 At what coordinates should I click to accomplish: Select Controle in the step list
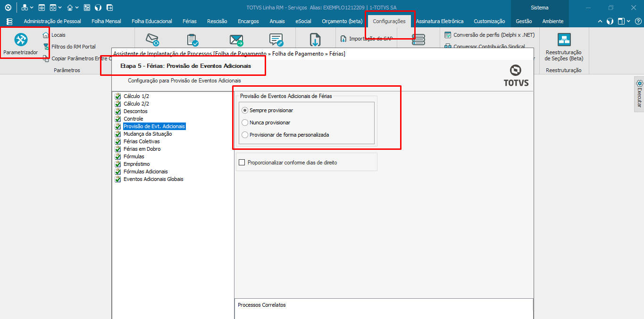point(134,119)
